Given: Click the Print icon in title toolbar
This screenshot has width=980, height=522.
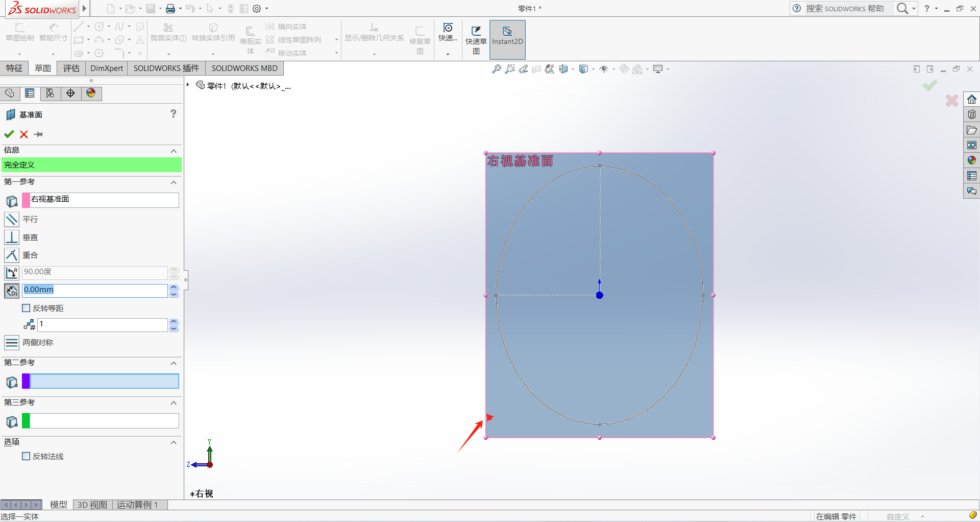Looking at the screenshot, I should pos(170,9).
